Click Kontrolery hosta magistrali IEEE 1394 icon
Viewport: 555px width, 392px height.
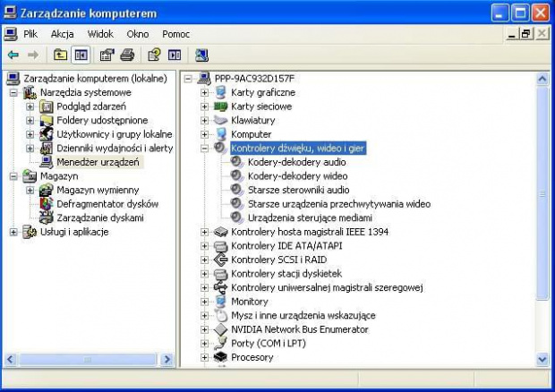(220, 232)
